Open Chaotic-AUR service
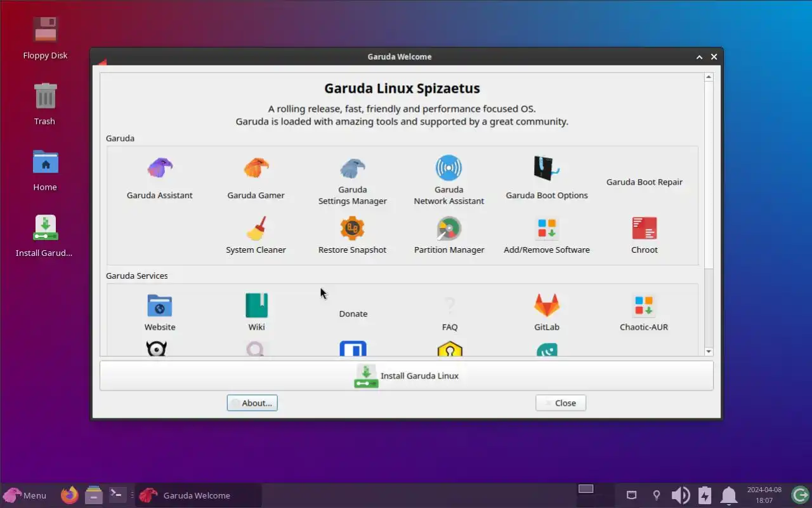This screenshot has height=508, width=812. [644, 312]
